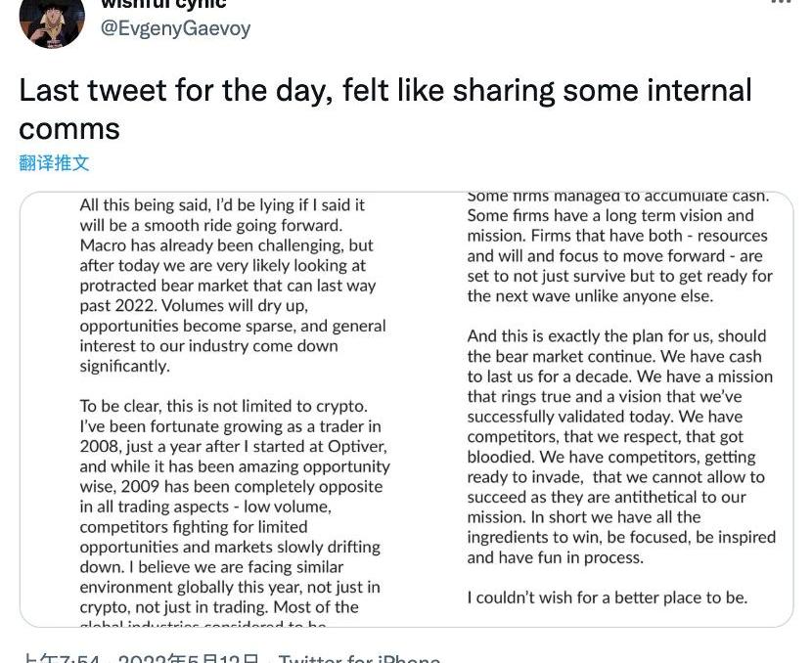Click the wishful cynic display name
The width and height of the screenshot is (812, 663).
point(163,4)
